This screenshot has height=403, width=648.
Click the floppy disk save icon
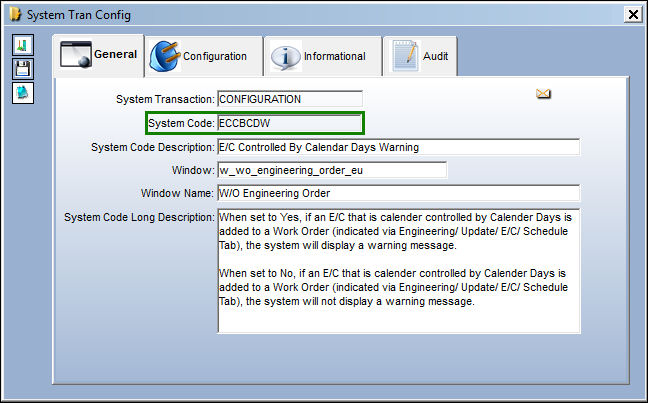pos(23,69)
